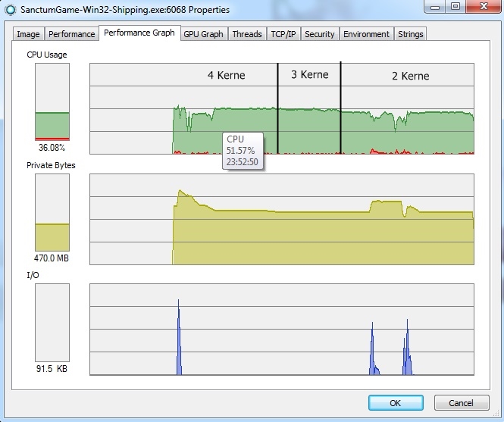Click the window title text
504x422 pixels.
click(x=125, y=10)
